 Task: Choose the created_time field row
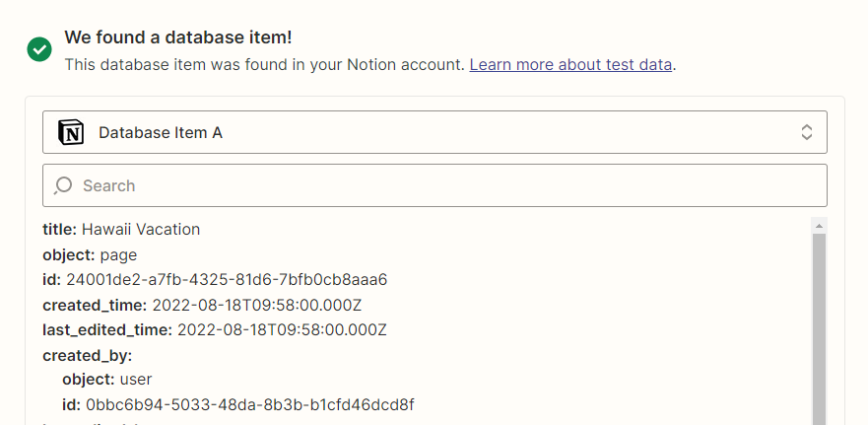(x=202, y=306)
